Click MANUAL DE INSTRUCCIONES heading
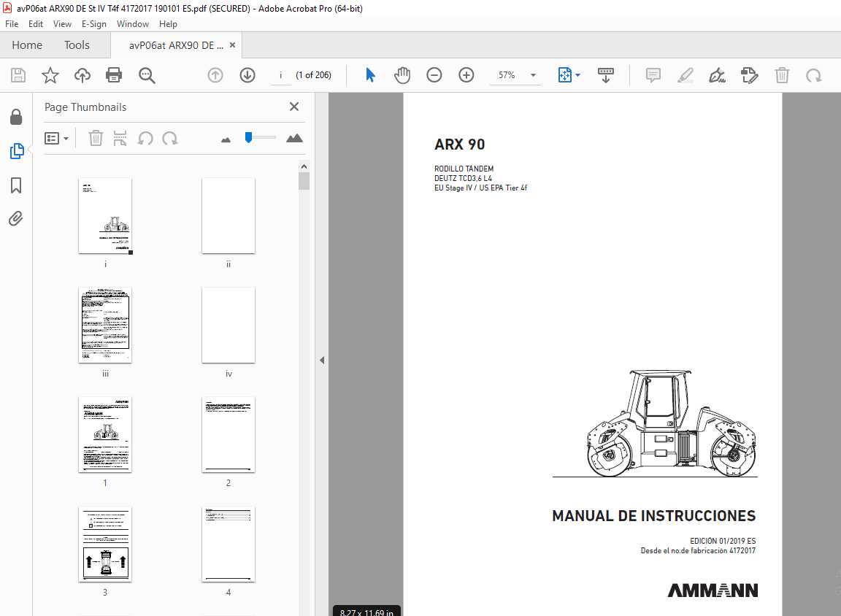The height and width of the screenshot is (616, 841). click(654, 516)
